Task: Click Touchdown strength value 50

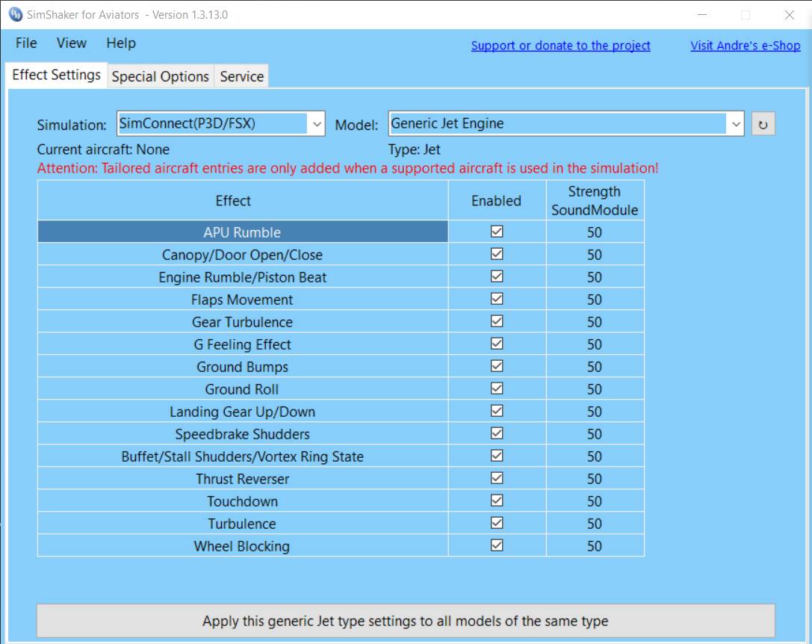Action: [595, 501]
